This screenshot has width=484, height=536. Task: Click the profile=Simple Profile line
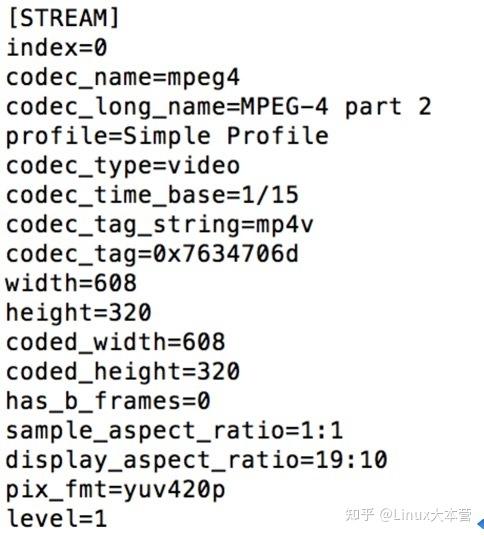tap(167, 137)
